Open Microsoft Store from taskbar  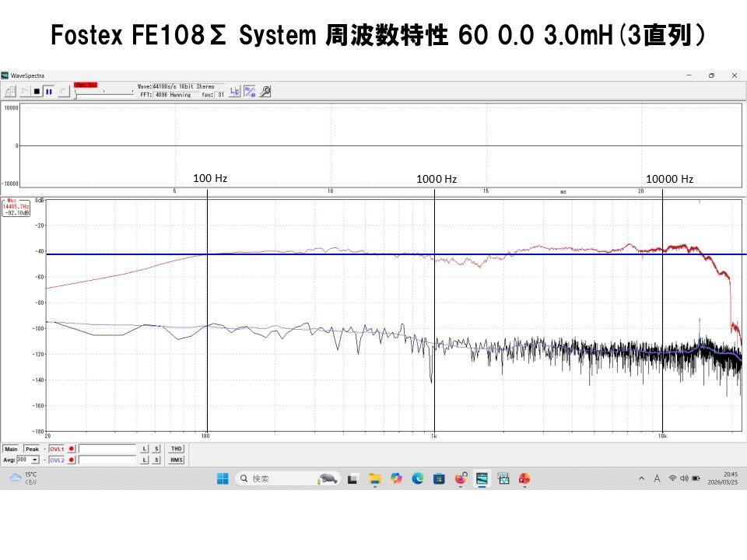coord(439,478)
